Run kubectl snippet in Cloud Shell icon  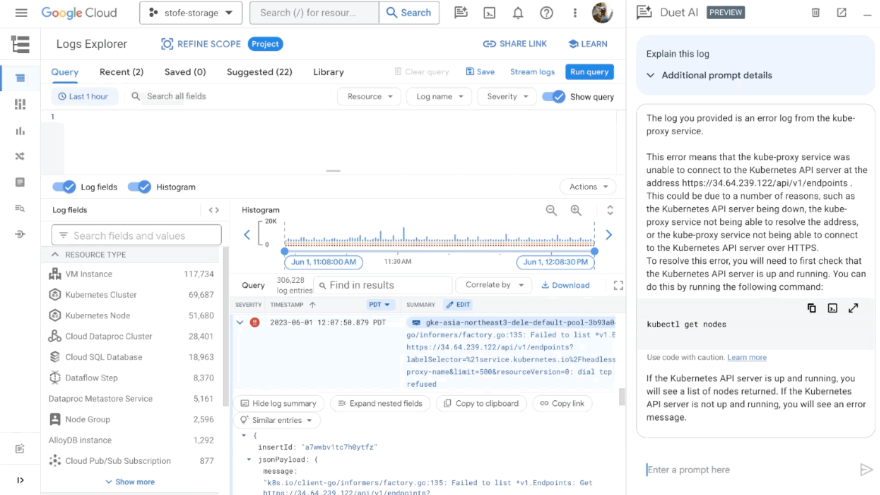[832, 308]
